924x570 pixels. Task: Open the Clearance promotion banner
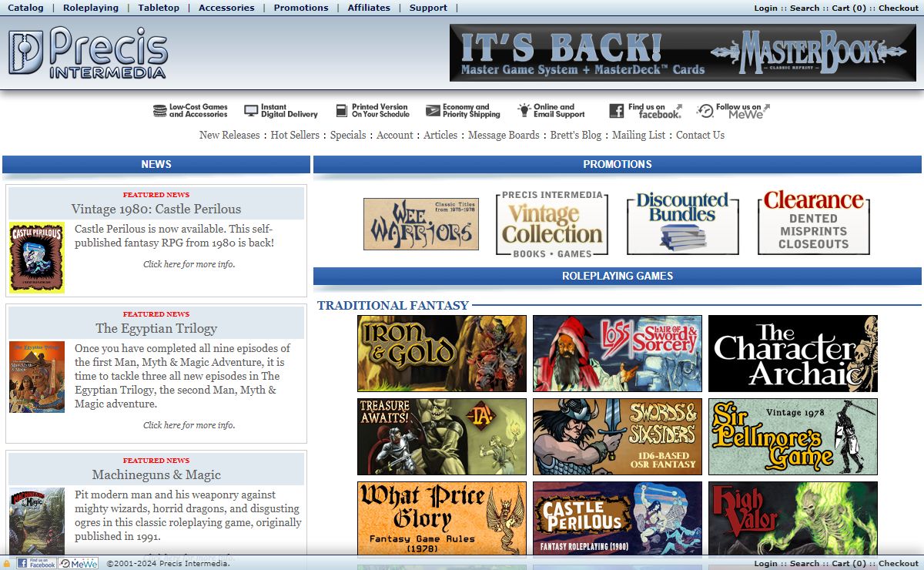[x=813, y=223]
